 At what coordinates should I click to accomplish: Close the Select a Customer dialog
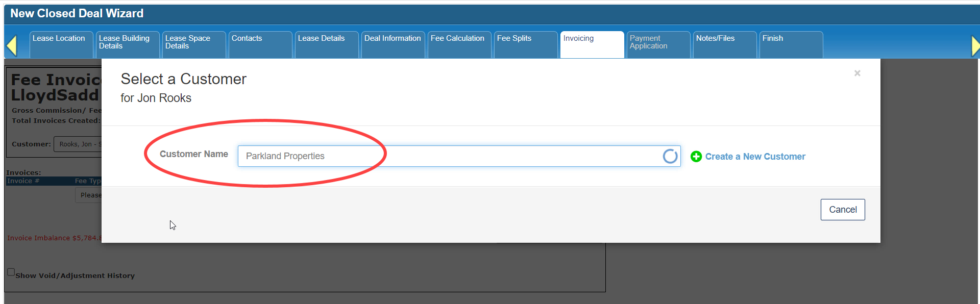(857, 73)
